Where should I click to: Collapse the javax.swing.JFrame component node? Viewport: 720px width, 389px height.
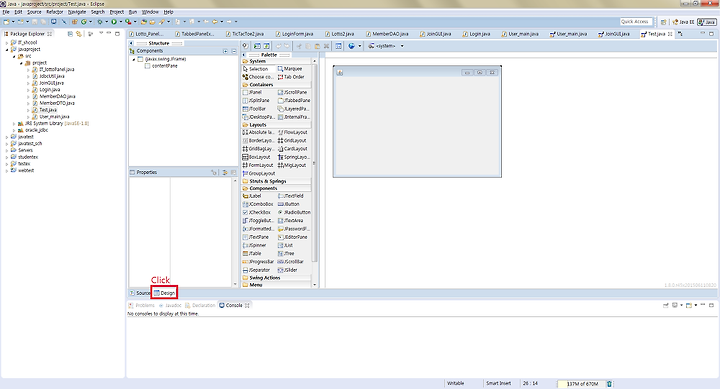coord(134,59)
